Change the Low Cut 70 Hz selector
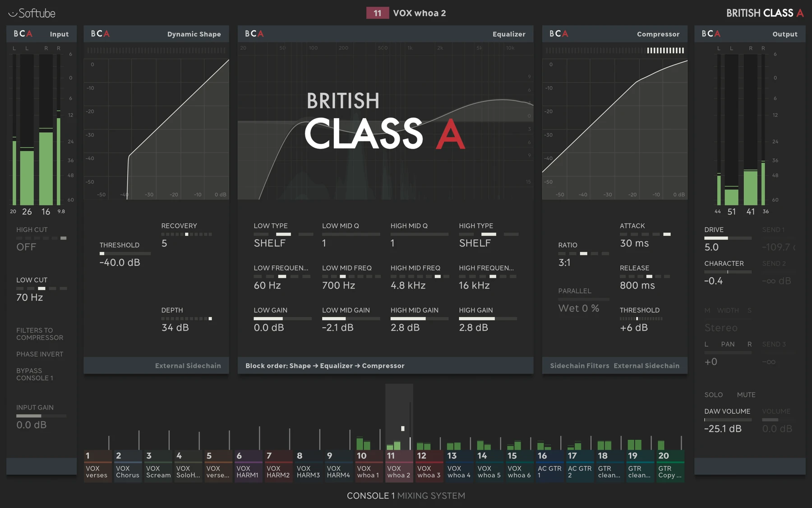Viewport: 812px width, 508px height. pyautogui.click(x=42, y=288)
